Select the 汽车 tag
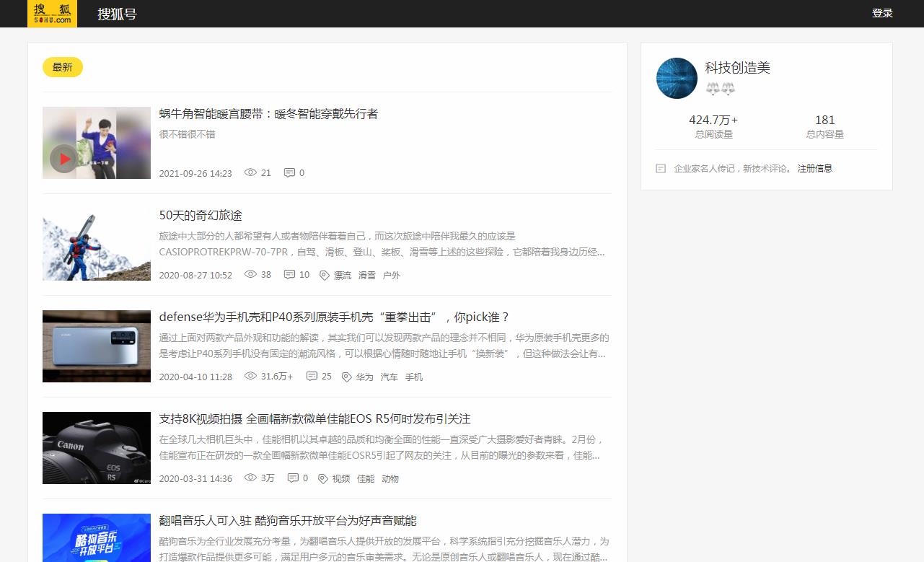This screenshot has height=562, width=924. pos(390,377)
